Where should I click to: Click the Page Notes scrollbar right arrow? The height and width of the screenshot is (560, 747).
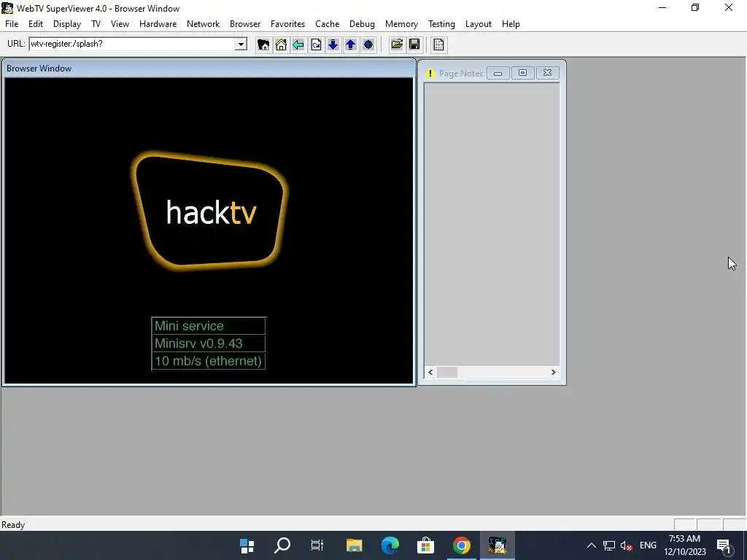pyautogui.click(x=554, y=373)
